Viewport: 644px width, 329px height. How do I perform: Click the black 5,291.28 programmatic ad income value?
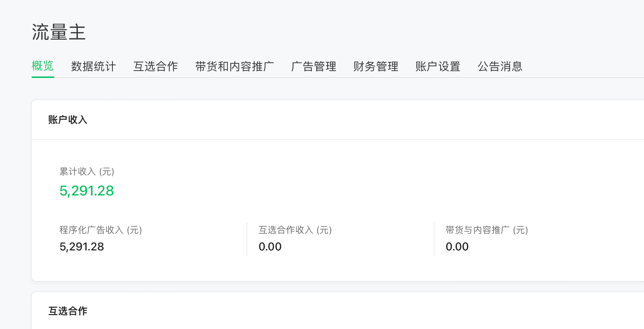(82, 247)
